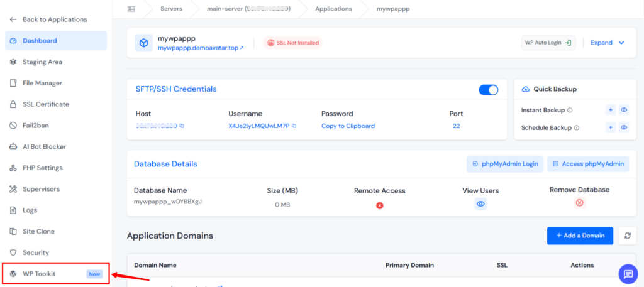
Task: Select SSL Certificate in sidebar
Action: coord(45,104)
